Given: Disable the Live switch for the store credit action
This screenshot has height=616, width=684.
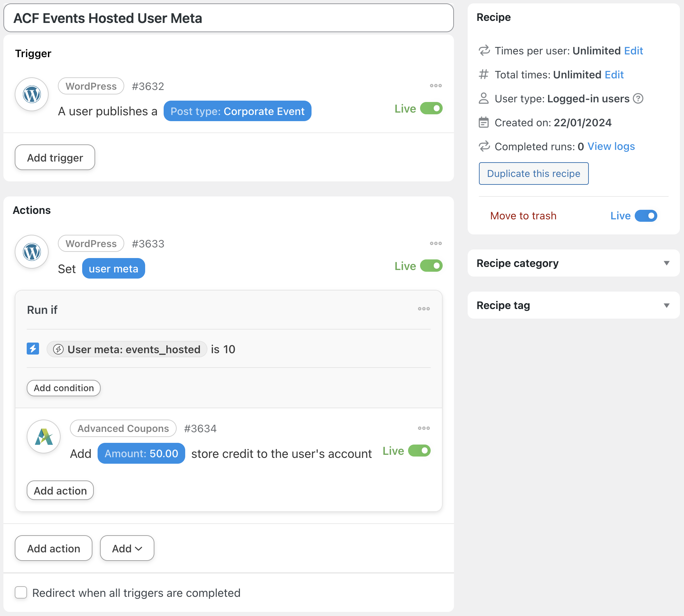Looking at the screenshot, I should (419, 451).
